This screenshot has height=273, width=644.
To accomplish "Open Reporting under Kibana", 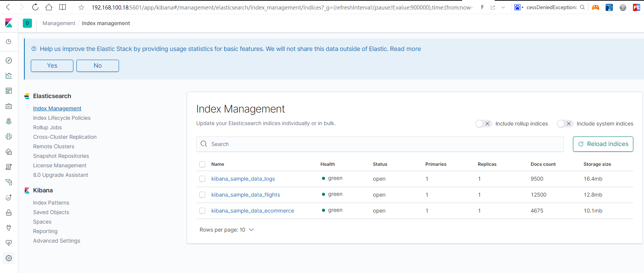I will click(45, 231).
